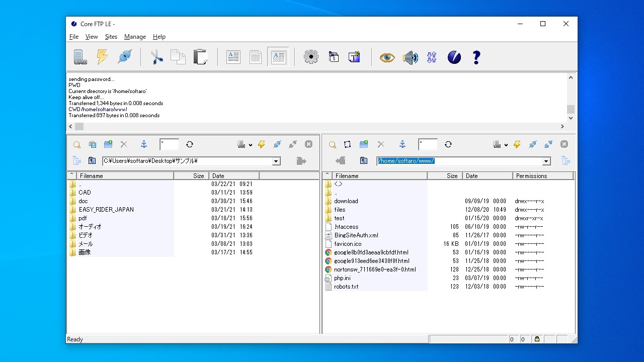The width and height of the screenshot is (644, 362).
Task: Expand the local path dropdown
Action: (276, 161)
